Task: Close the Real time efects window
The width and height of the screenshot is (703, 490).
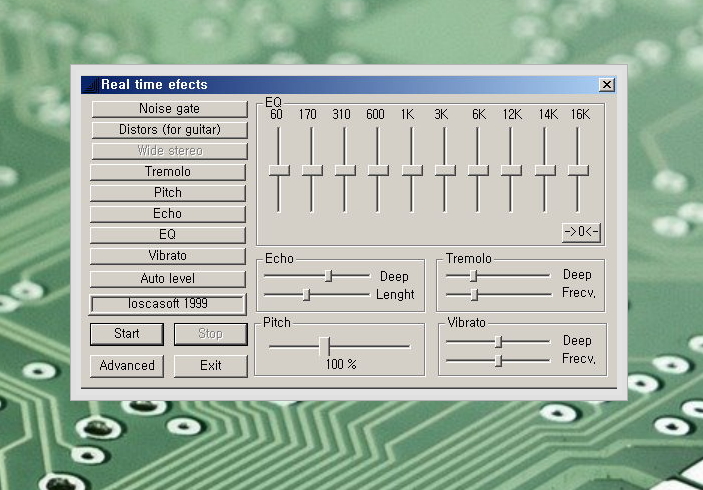Action: (x=607, y=85)
